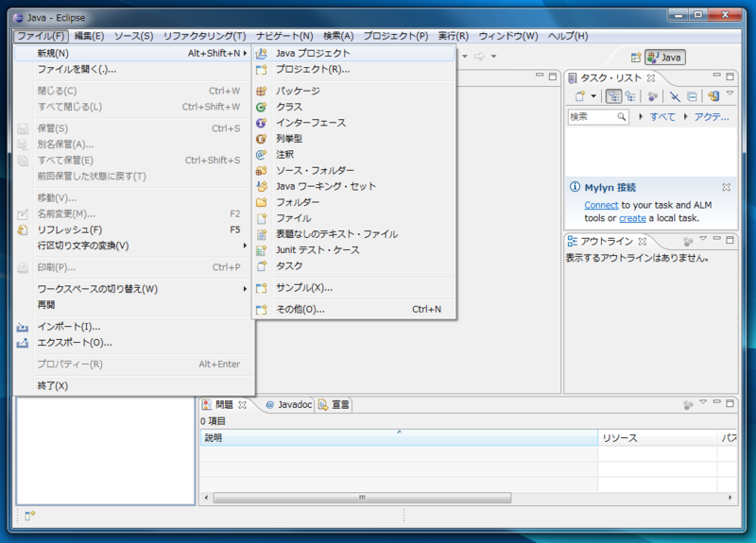Viewport: 756px width, 543px height.
Task: Click the インポート(I)... import icon
Action: (x=23, y=327)
